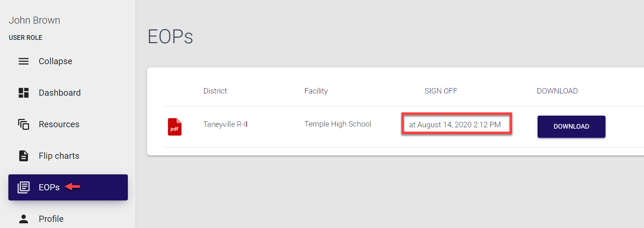Click the Resources stacked-pages icon

pos(24,124)
